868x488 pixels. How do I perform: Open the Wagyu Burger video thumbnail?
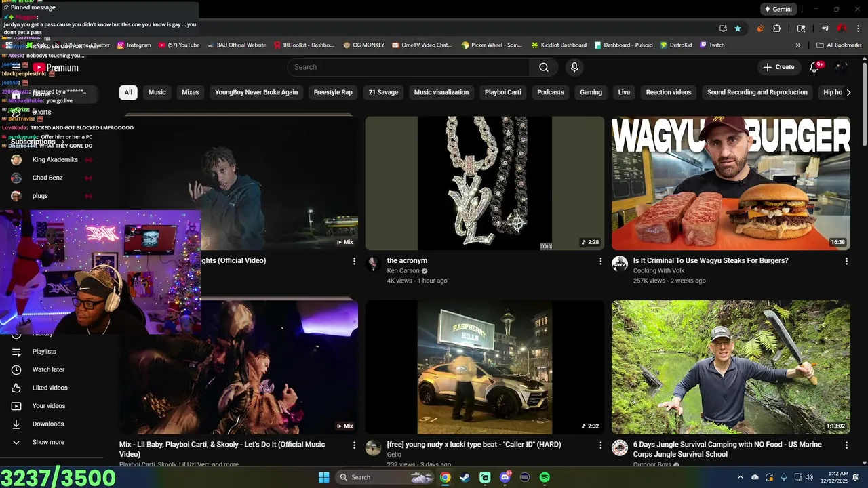(730, 183)
